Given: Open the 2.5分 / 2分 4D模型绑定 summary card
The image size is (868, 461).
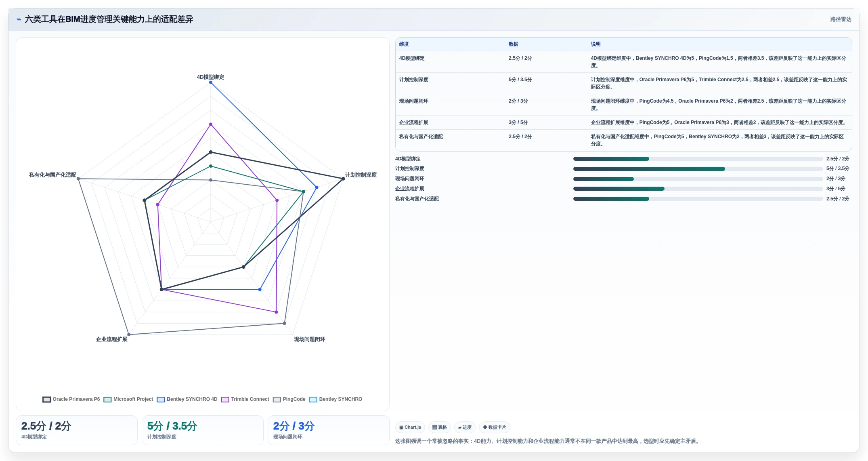Looking at the screenshot, I should [x=77, y=430].
